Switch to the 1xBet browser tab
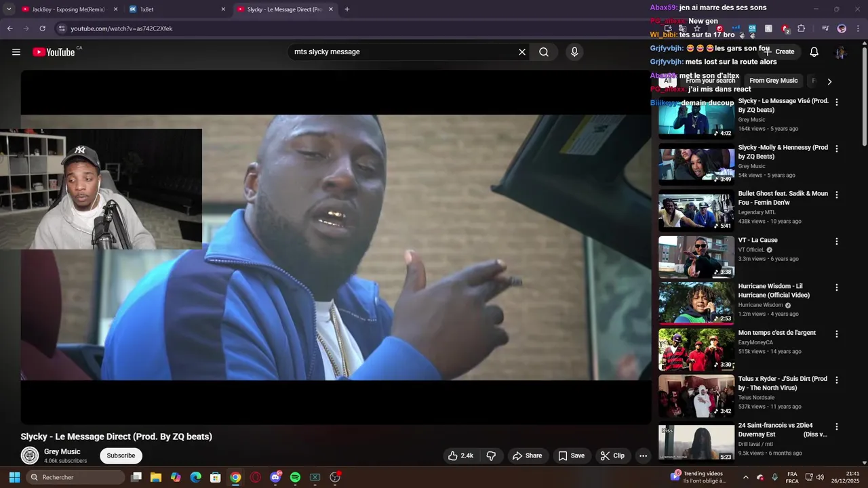The height and width of the screenshot is (488, 868). coord(176,9)
